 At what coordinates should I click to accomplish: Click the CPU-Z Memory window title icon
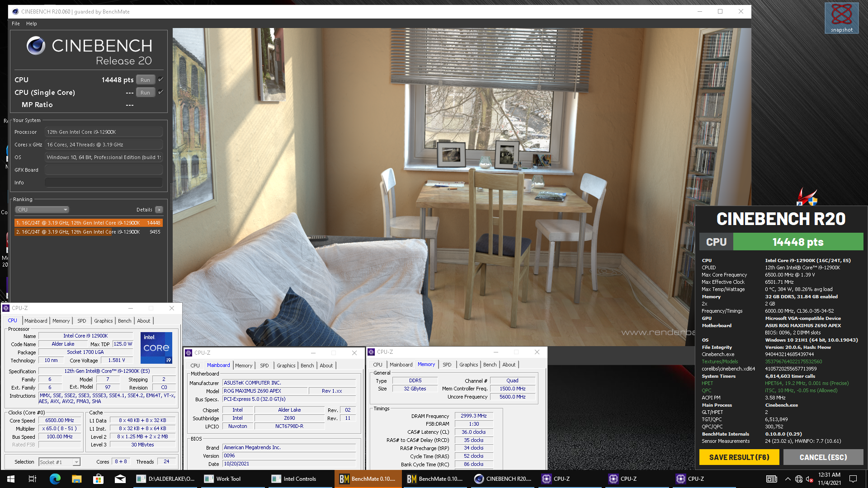pyautogui.click(x=371, y=352)
